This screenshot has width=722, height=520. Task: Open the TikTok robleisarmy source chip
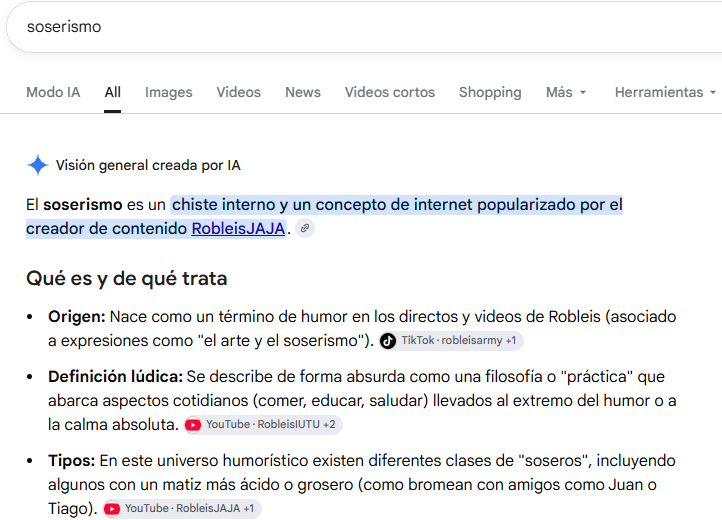click(451, 341)
